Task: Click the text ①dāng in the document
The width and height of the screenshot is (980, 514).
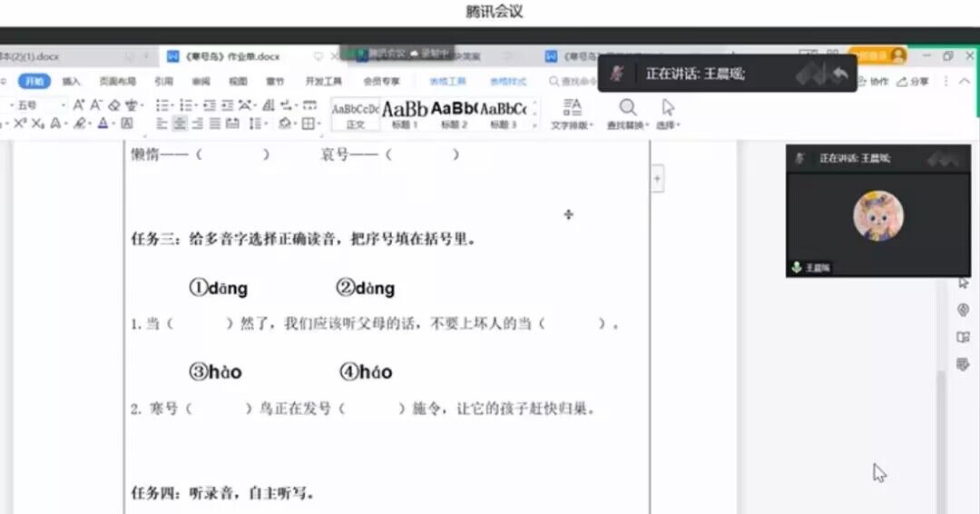Action: tap(218, 288)
